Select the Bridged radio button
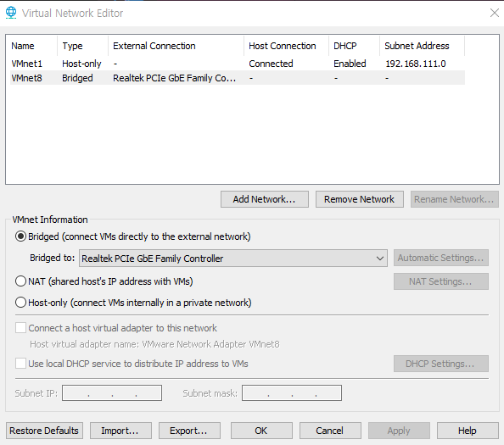Viewport: 504px width, 445px height. point(20,236)
